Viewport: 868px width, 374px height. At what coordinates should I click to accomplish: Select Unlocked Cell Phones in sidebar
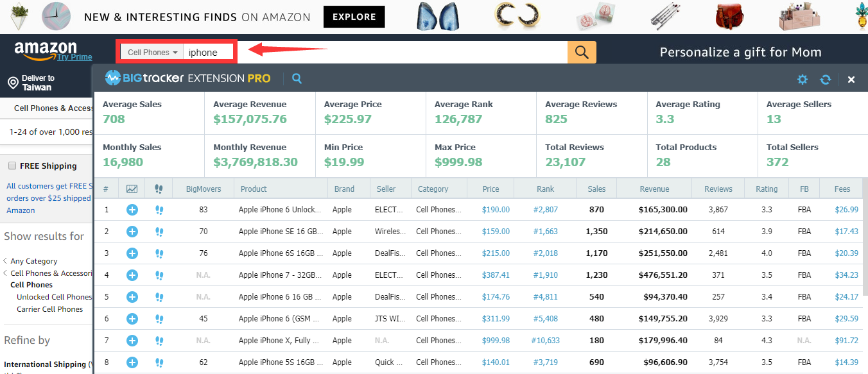(x=55, y=297)
